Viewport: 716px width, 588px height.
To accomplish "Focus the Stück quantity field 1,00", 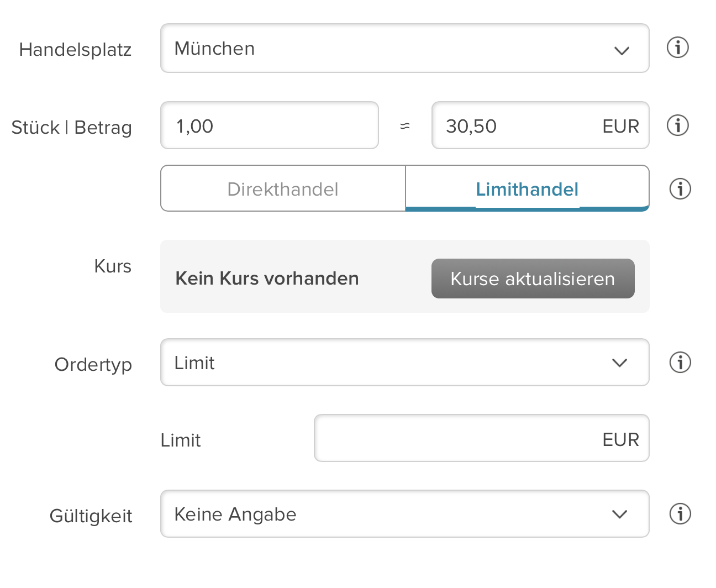I will (x=269, y=126).
